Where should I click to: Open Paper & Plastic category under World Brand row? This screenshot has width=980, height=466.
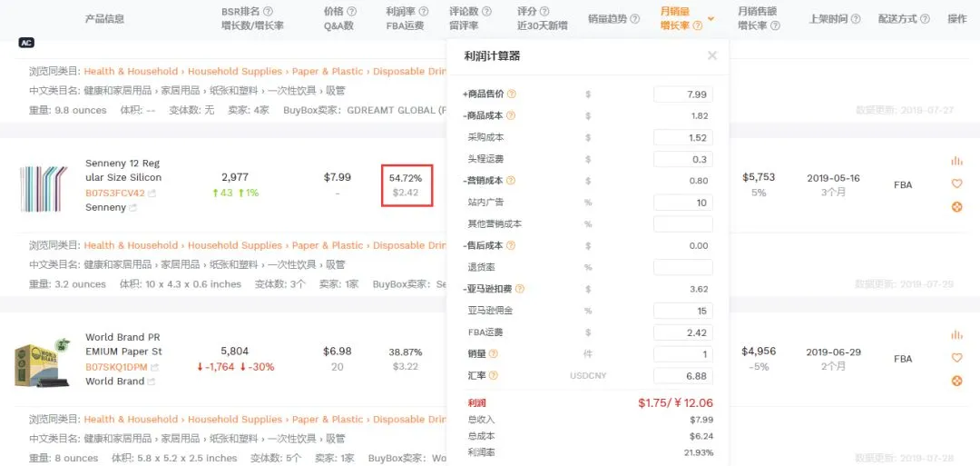328,419
